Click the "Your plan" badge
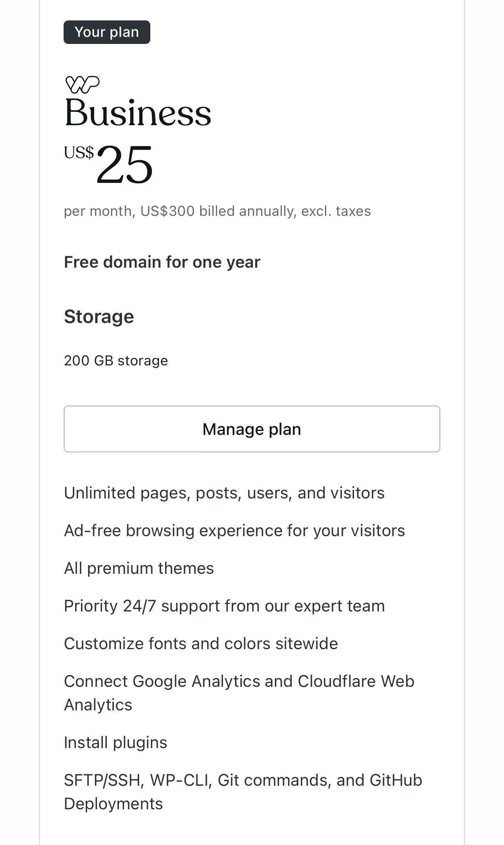 point(107,32)
